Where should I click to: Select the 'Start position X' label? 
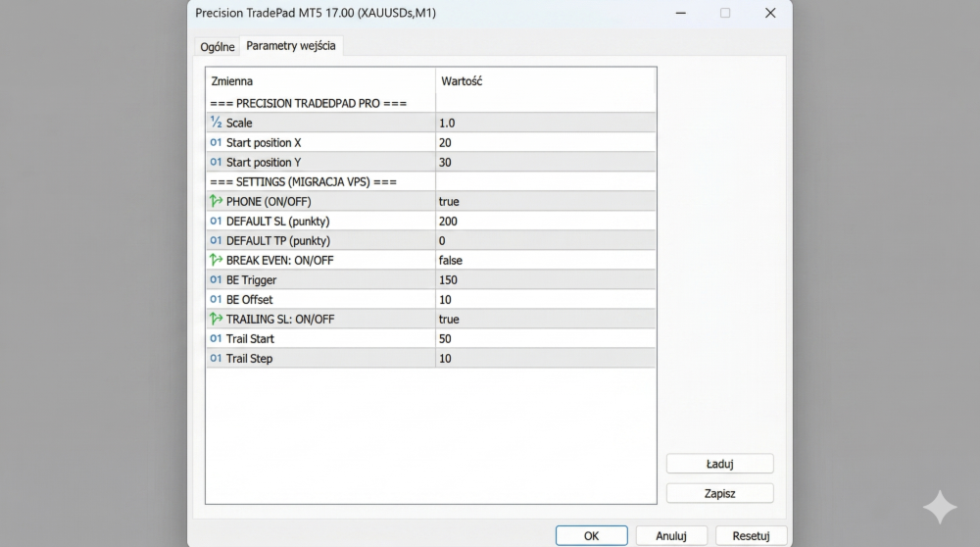tap(264, 142)
